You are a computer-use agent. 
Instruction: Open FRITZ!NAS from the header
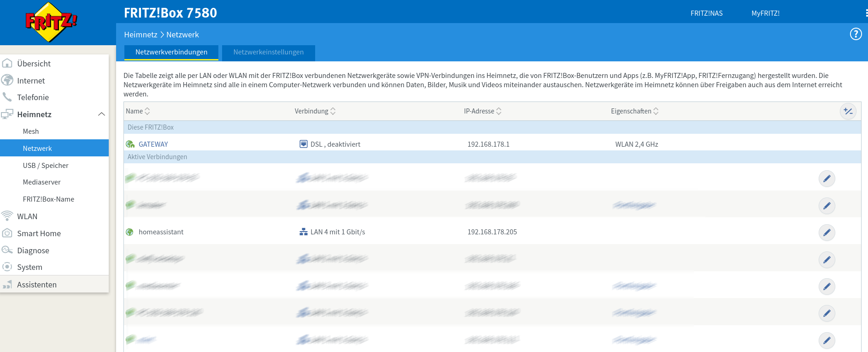pyautogui.click(x=706, y=13)
